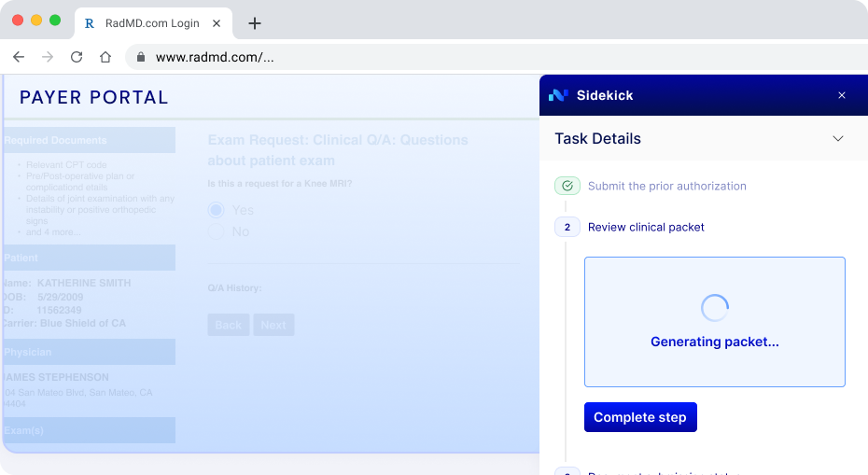The height and width of the screenshot is (475, 868).
Task: Click the DOB value 5/29/2009
Action: pyautogui.click(x=61, y=297)
